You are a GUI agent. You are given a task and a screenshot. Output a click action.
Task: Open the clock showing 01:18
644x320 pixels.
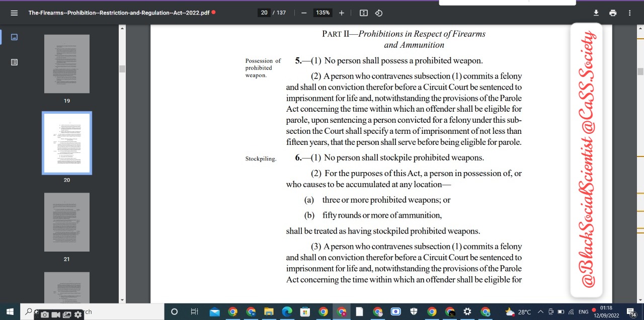[606, 312]
